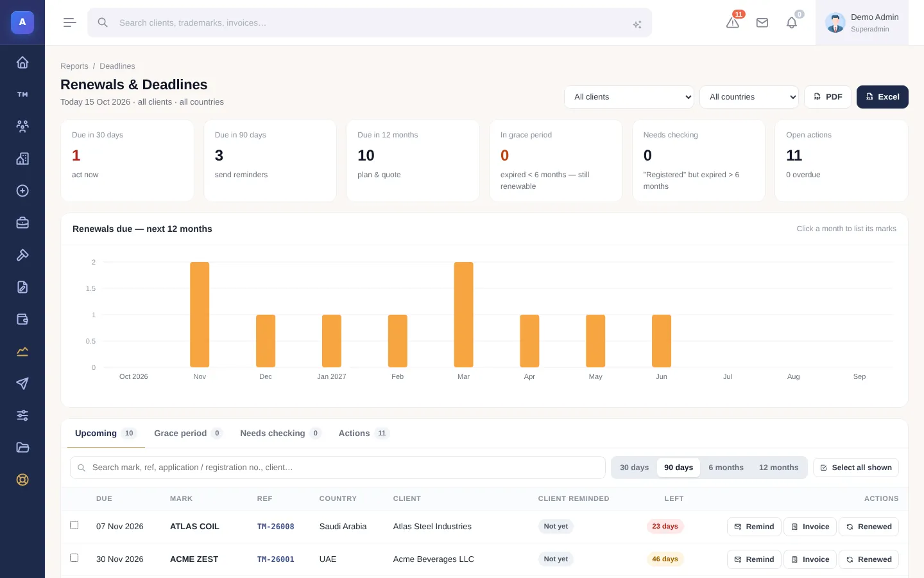Screen dimensions: 924x578
Task: Open the document edit sidebar icon
Action: coord(22,287)
